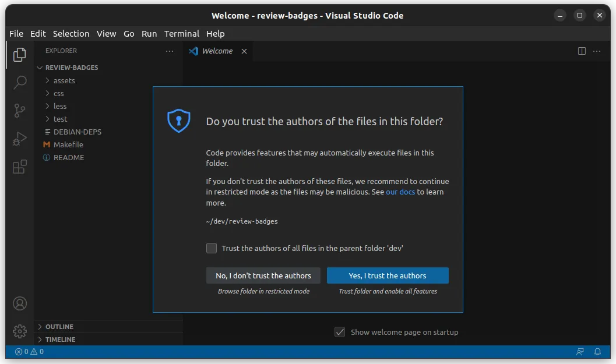The width and height of the screenshot is (616, 364).
Task: Split the editor using the split icon
Action: point(581,51)
